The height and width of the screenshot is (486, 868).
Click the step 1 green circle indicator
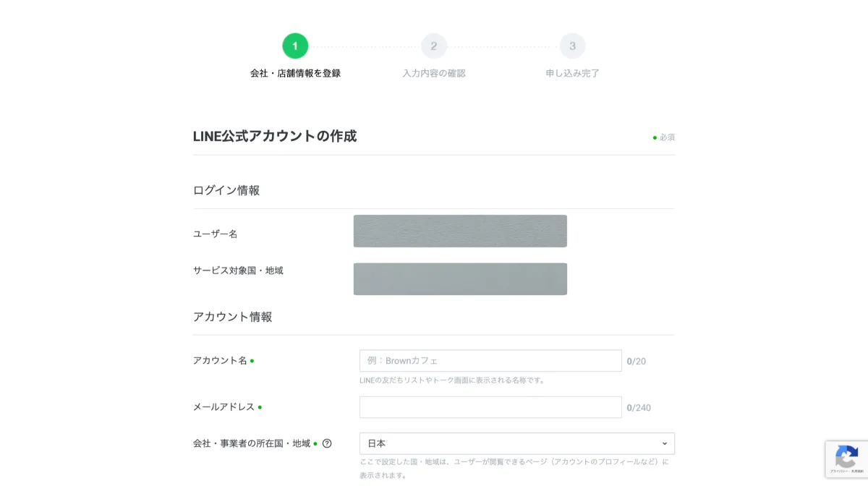(x=295, y=46)
